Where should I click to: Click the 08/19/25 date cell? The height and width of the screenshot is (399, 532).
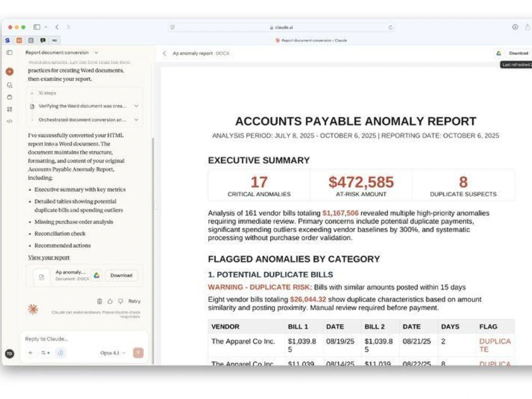340,341
